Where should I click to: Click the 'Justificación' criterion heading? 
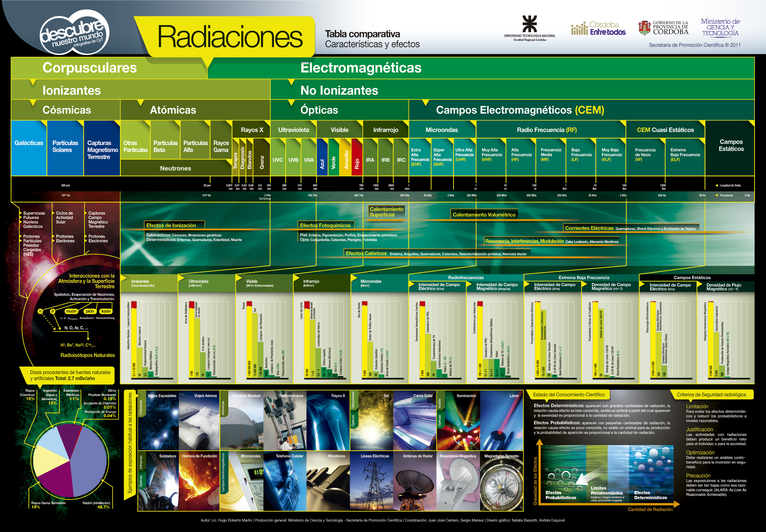pos(699,429)
